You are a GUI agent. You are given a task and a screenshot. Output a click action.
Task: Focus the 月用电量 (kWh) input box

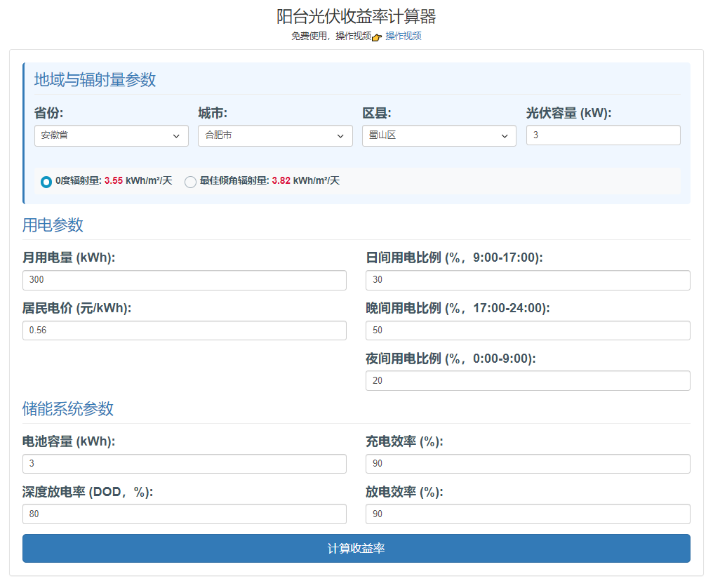click(184, 280)
